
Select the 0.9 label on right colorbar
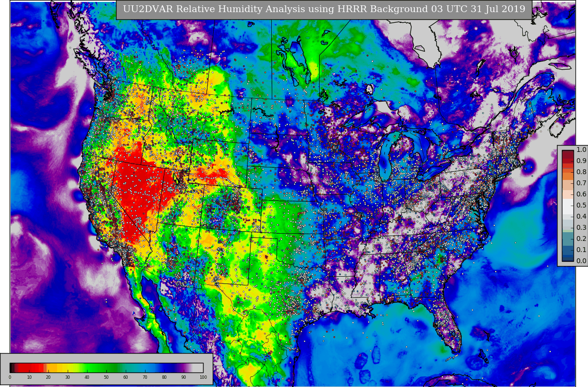pos(581,161)
